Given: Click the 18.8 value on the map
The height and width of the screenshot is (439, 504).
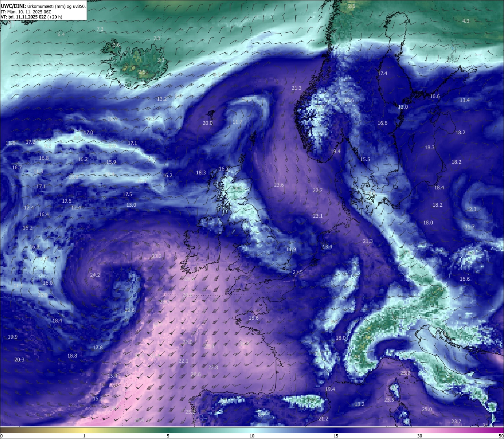Looking at the screenshot, I should [x=72, y=356].
